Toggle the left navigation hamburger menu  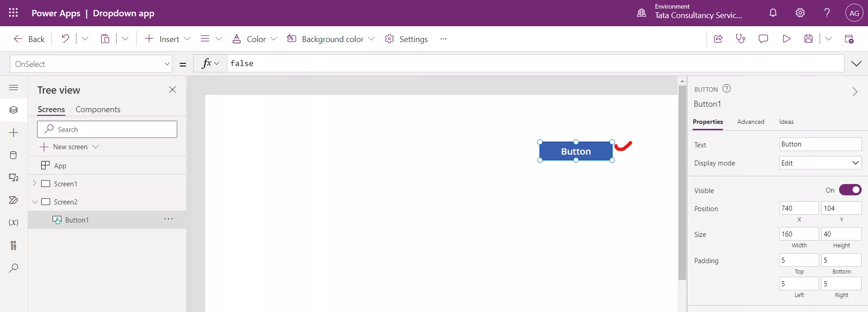[x=14, y=87]
